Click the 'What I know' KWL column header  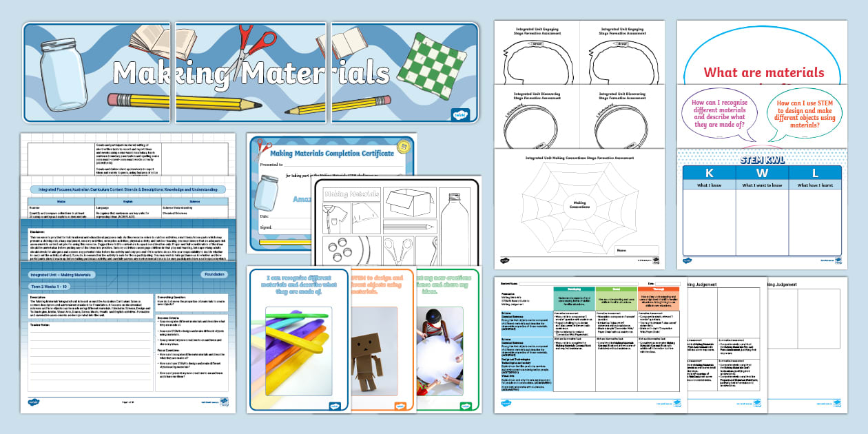click(x=709, y=185)
